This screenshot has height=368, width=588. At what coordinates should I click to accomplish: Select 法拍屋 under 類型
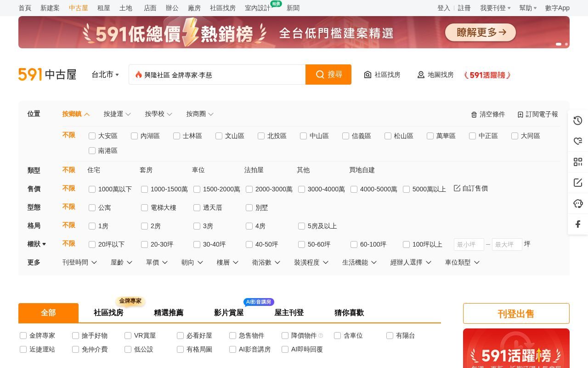[x=254, y=170]
